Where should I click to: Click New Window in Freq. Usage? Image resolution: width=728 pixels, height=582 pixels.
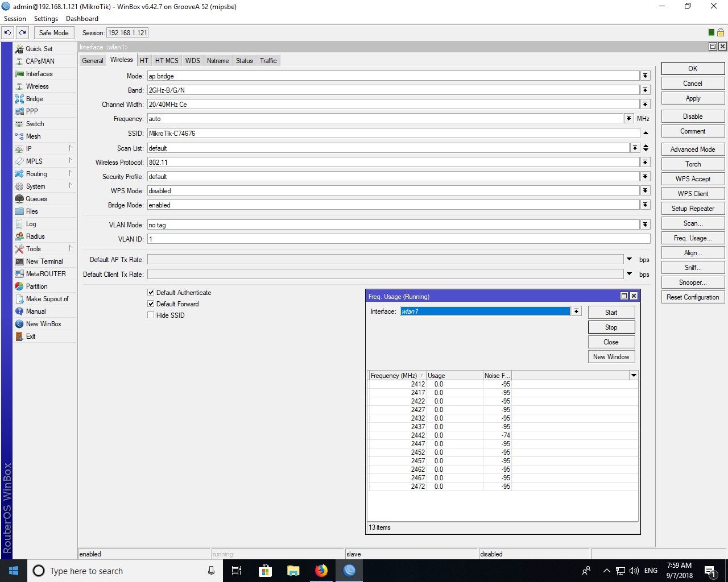pyautogui.click(x=611, y=357)
